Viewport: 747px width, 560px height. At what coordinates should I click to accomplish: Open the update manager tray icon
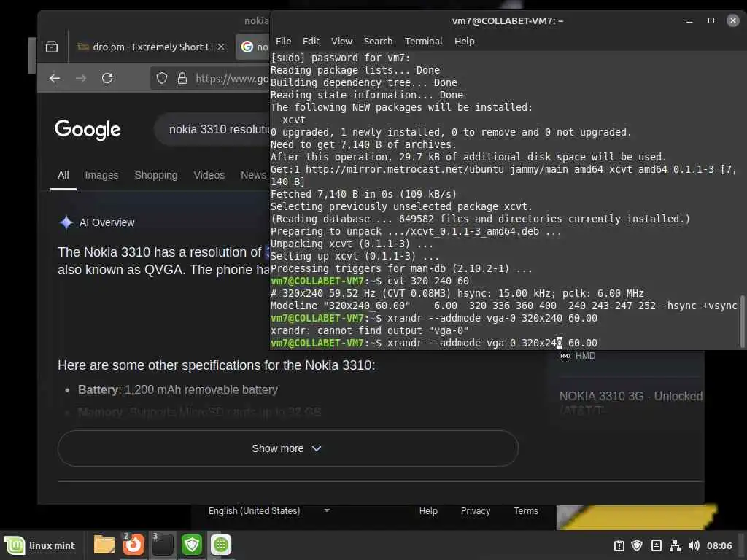coord(619,545)
